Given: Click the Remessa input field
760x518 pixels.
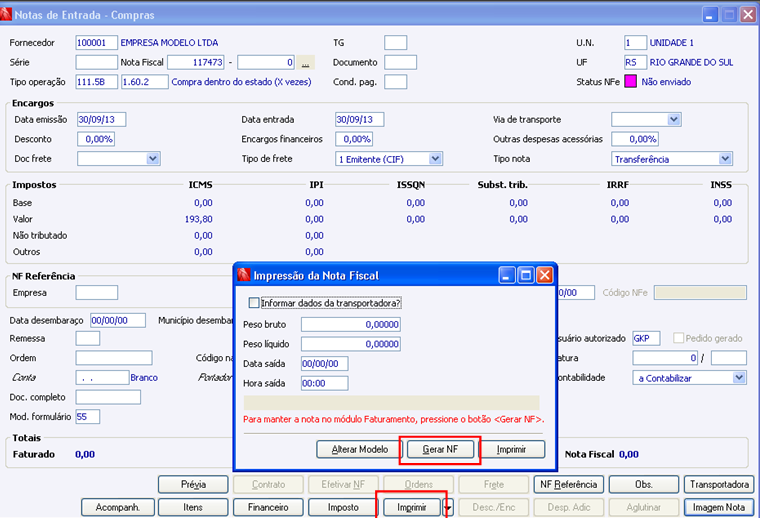Looking at the screenshot, I should [x=88, y=338].
